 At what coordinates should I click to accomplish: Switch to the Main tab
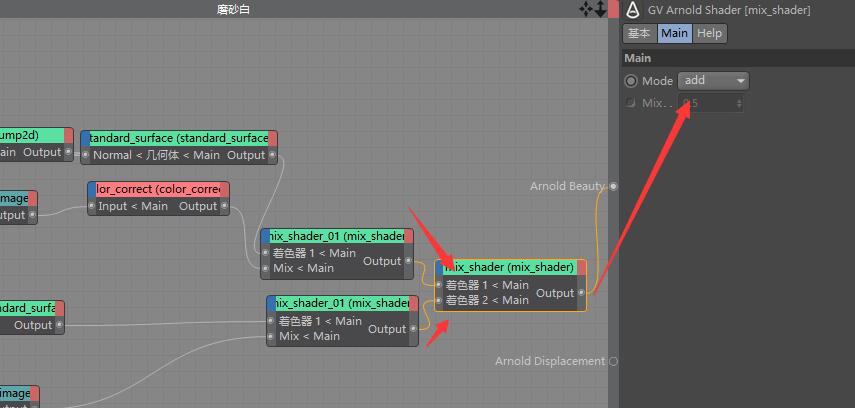(x=675, y=33)
